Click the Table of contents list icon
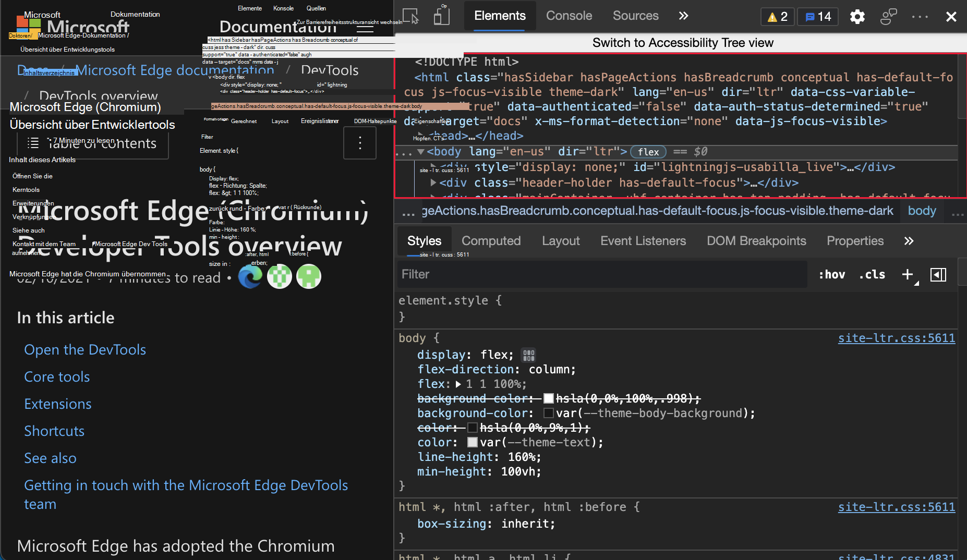The height and width of the screenshot is (560, 967). (x=33, y=143)
